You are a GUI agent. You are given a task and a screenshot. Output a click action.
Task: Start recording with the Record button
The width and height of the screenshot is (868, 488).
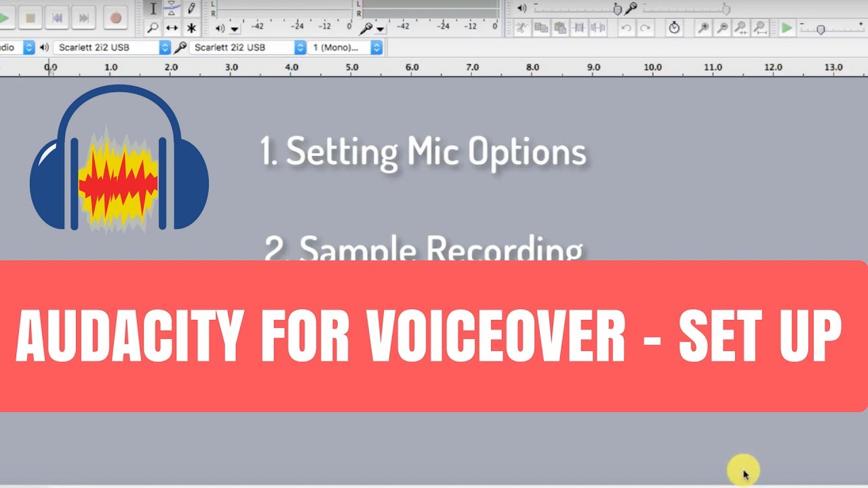tap(115, 18)
